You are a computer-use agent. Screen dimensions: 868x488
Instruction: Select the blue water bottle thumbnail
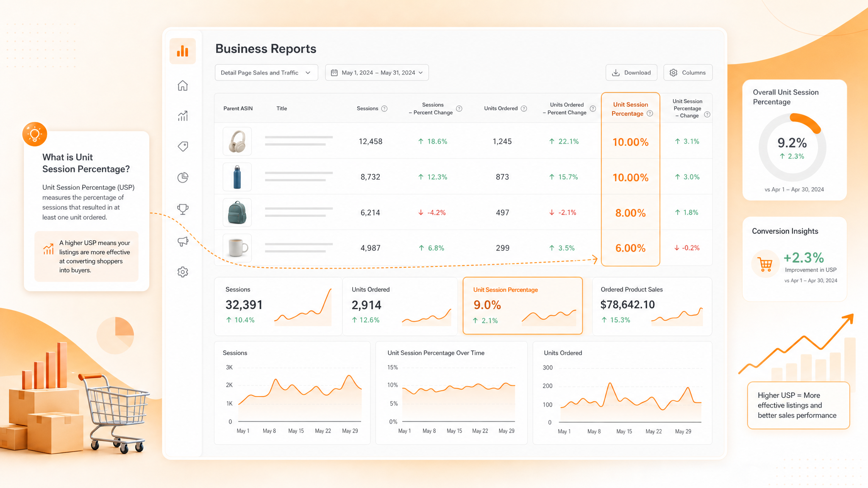[x=237, y=177]
